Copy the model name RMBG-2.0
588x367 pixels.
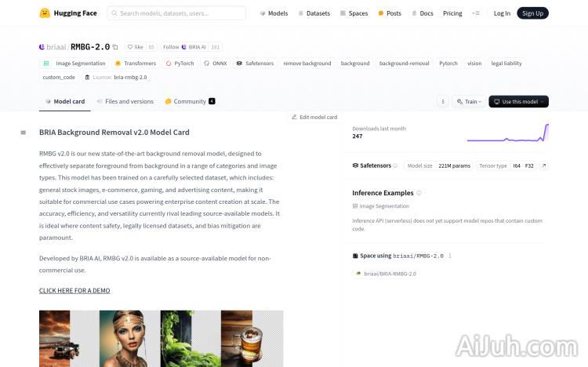[x=115, y=47]
